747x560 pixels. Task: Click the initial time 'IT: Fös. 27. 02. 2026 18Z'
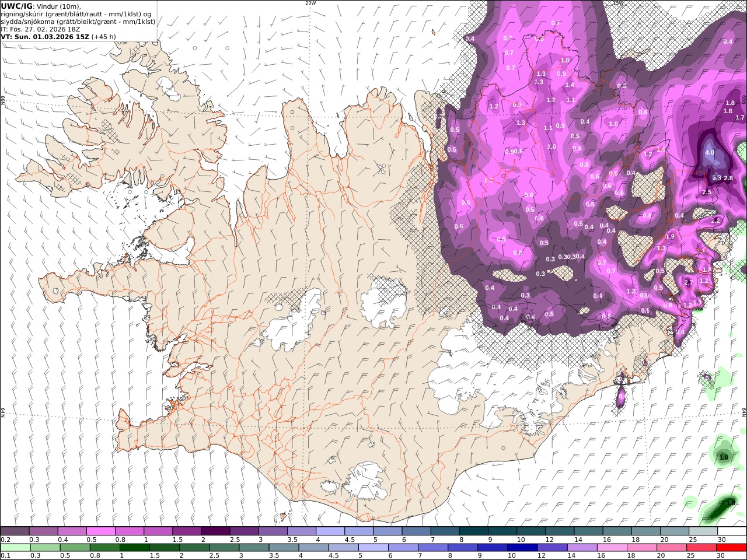tap(40, 29)
